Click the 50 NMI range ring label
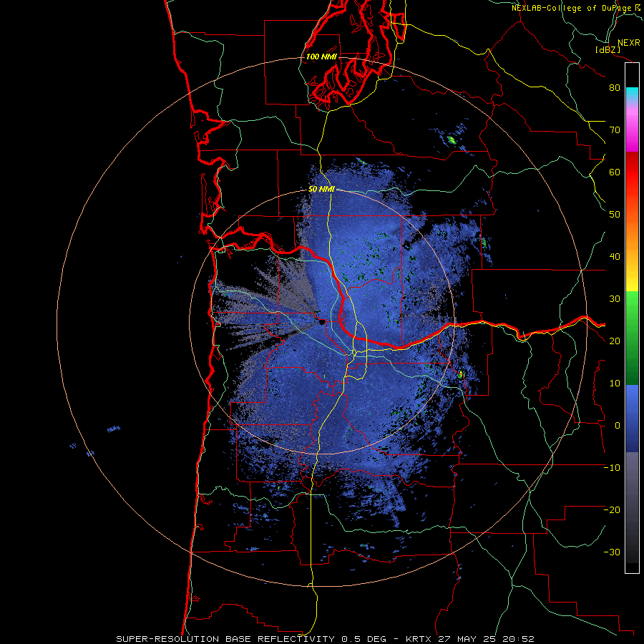The height and width of the screenshot is (644, 644). coord(321,190)
